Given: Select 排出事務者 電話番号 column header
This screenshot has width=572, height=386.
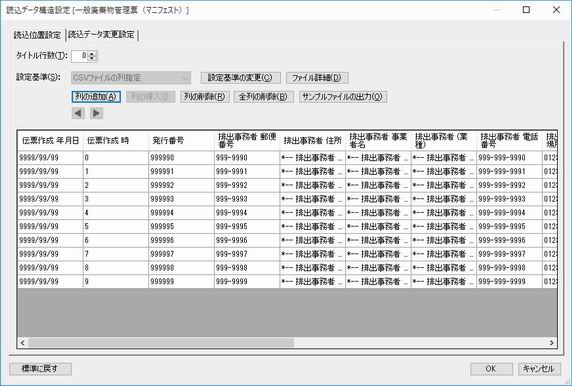Looking at the screenshot, I should [x=509, y=140].
